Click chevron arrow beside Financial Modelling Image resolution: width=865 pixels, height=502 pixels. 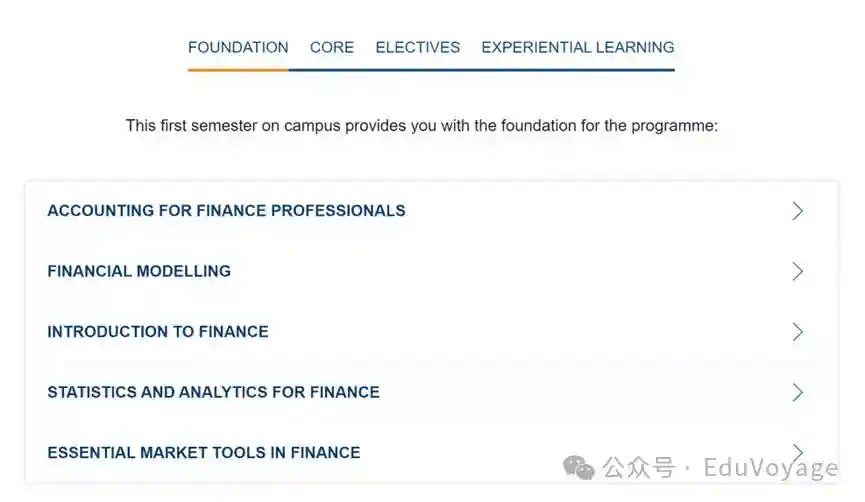[797, 271]
